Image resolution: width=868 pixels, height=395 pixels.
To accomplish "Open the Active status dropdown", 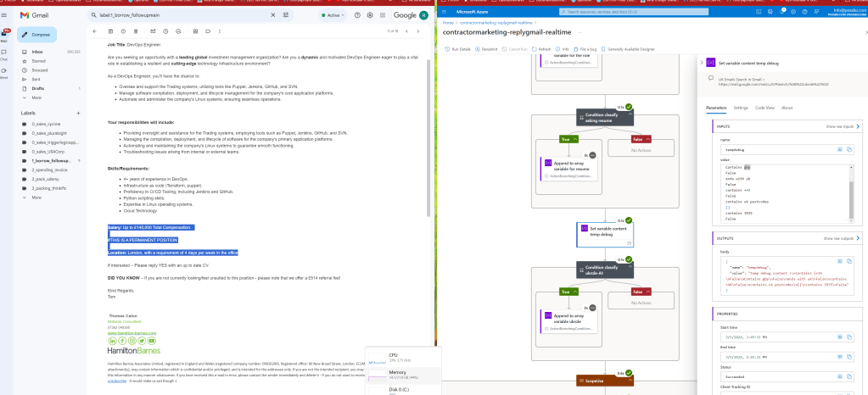I will [333, 15].
